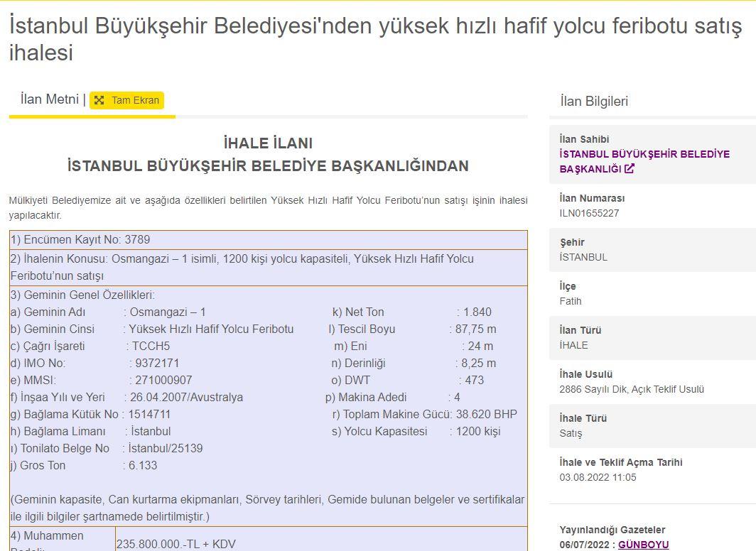
Task: Click the DWT value 473
Action: tap(475, 380)
